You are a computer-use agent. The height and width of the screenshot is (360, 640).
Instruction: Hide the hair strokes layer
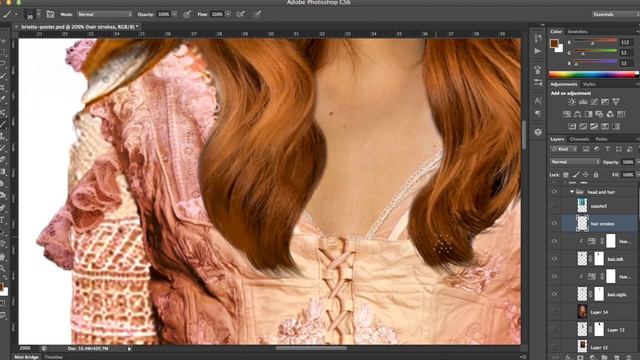(x=554, y=223)
